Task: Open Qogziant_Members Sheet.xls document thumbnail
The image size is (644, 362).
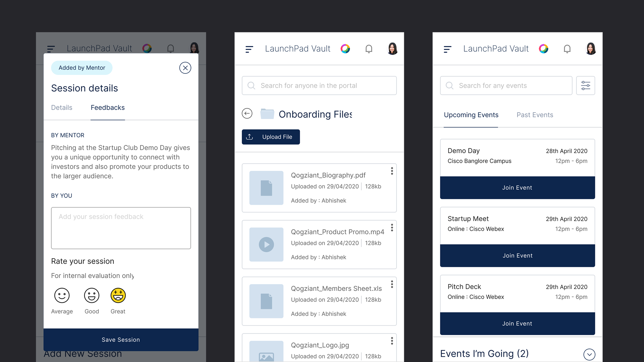Action: [x=266, y=301]
